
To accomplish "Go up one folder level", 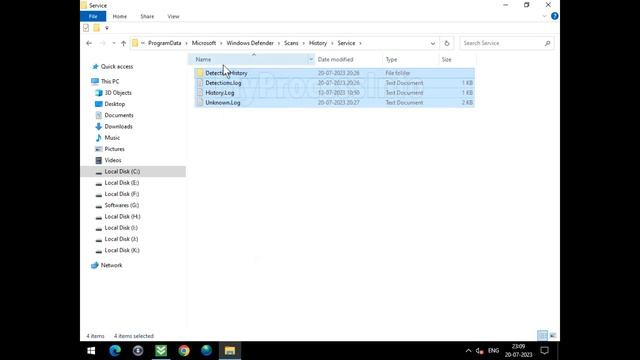I will [123, 43].
